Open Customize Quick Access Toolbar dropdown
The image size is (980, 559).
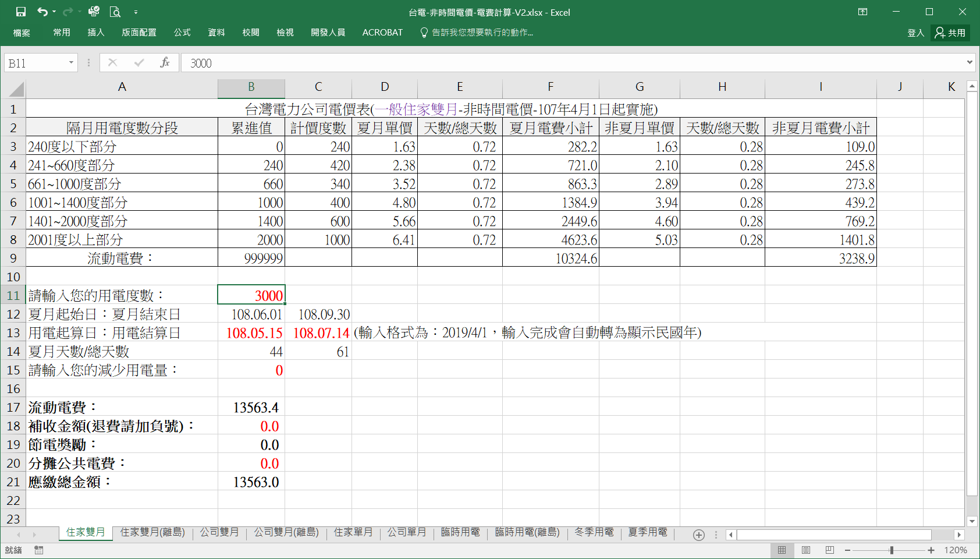click(136, 12)
